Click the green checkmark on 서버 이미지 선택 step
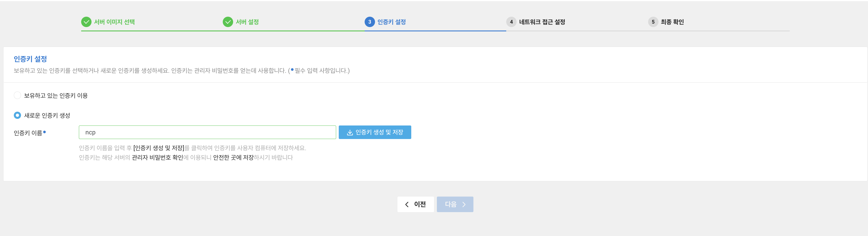Image resolution: width=868 pixels, height=236 pixels. click(87, 21)
